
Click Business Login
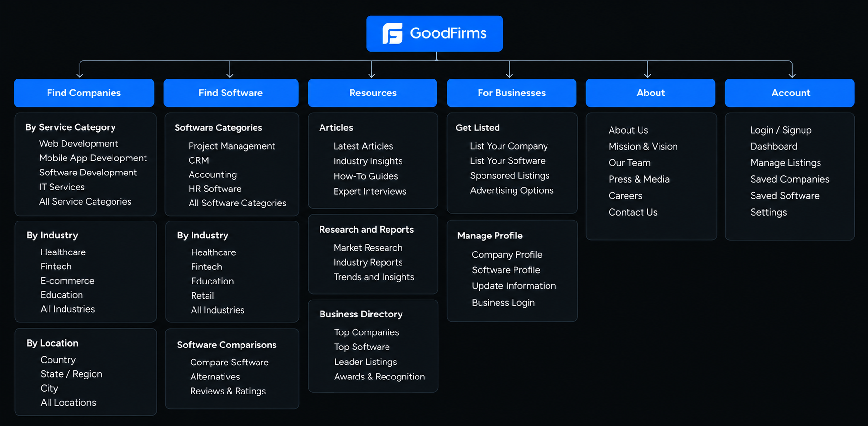point(503,302)
